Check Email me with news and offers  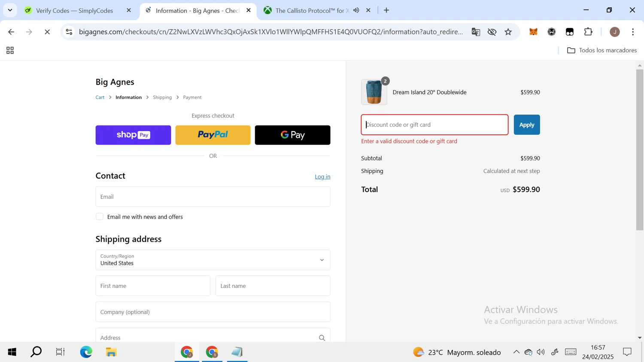100,217
